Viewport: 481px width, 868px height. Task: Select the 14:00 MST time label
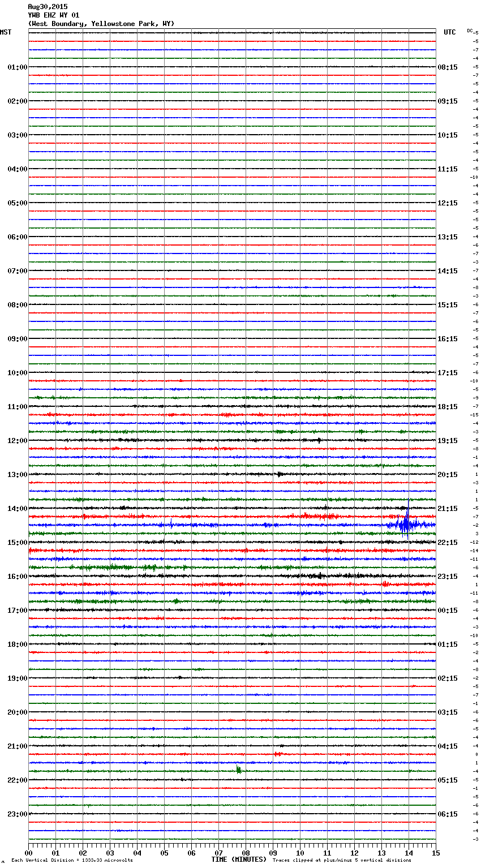[x=17, y=509]
